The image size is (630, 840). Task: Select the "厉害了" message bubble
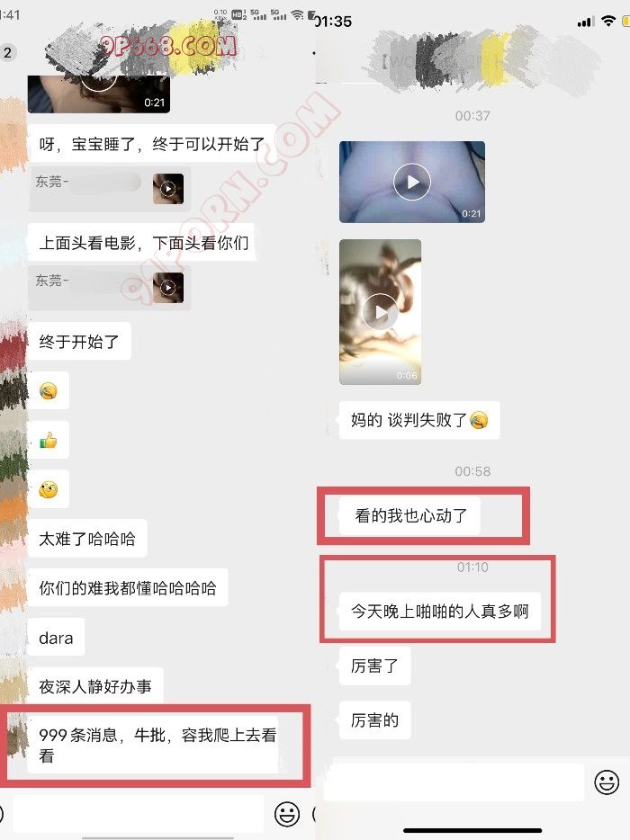click(x=374, y=666)
